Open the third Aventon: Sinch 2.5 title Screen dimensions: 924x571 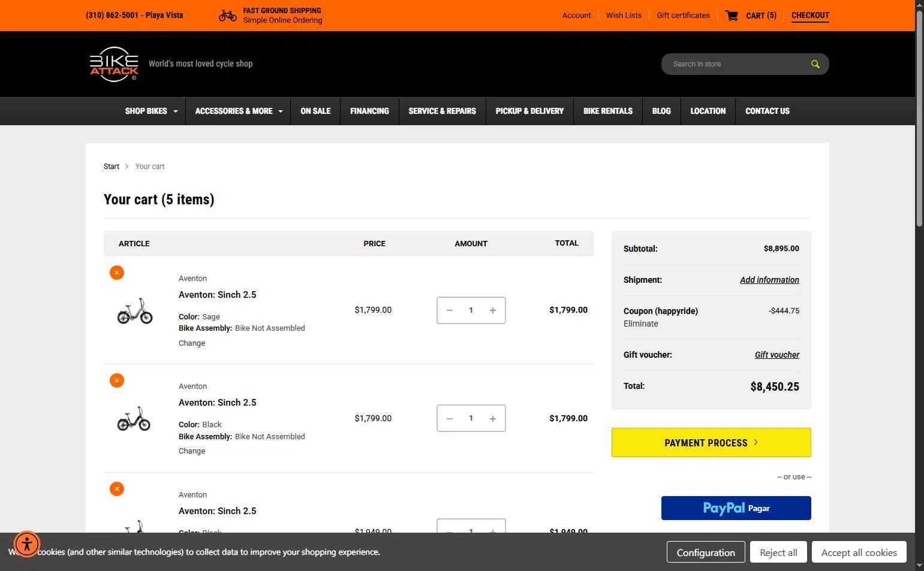[218, 511]
